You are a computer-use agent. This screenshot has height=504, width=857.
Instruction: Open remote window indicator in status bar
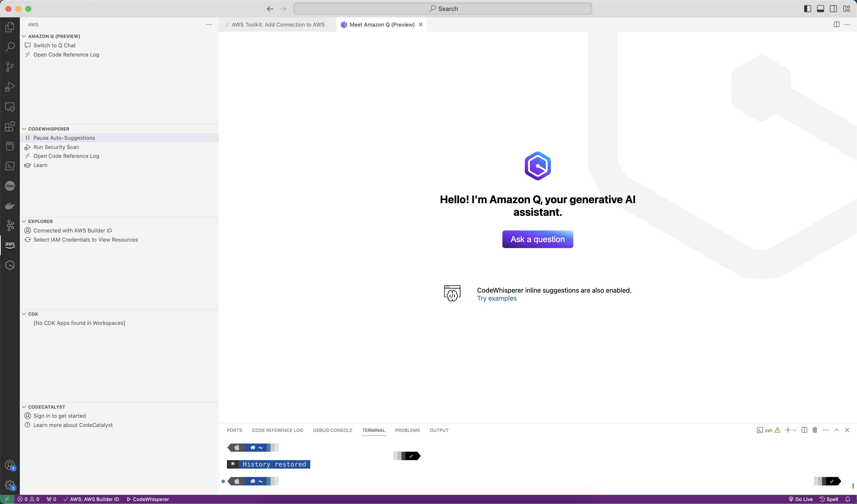(x=7, y=499)
